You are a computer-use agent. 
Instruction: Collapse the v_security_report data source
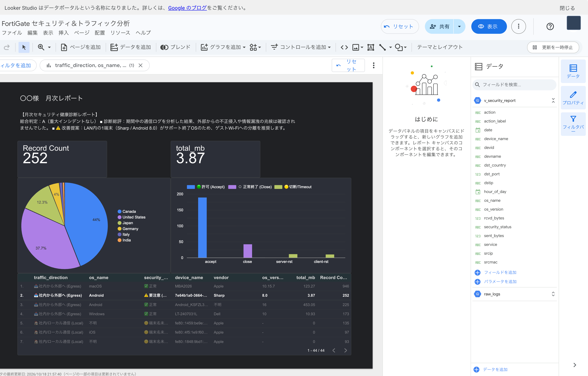(553, 100)
